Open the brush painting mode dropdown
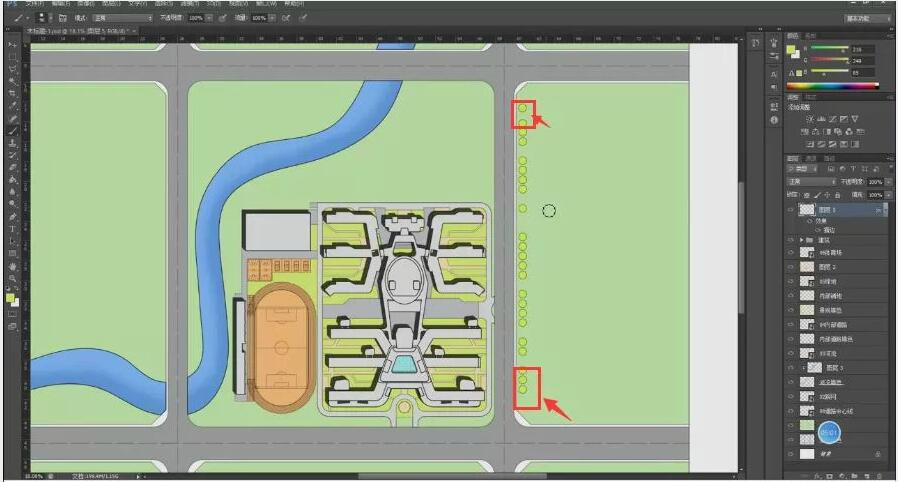 tap(122, 18)
